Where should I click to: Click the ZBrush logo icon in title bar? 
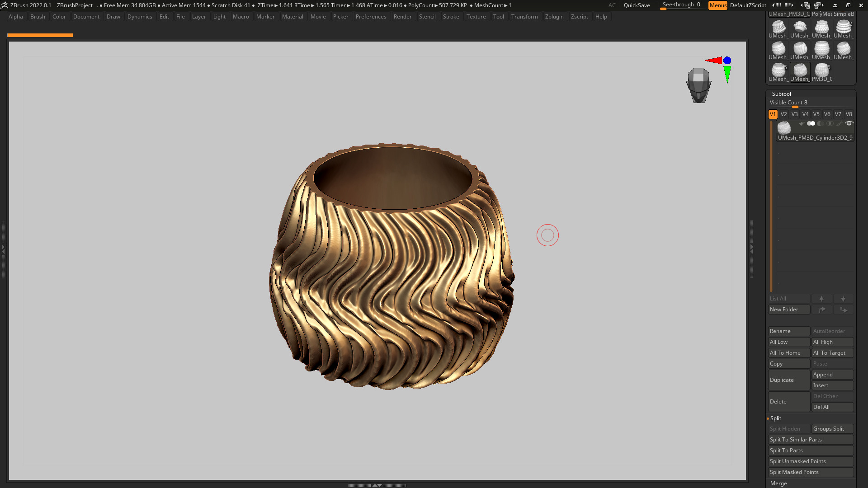coord(4,5)
